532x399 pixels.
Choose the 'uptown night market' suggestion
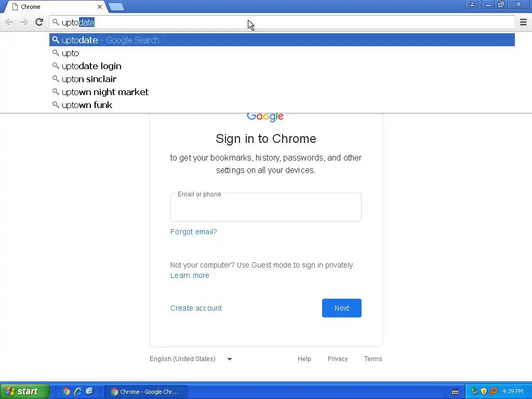(x=282, y=92)
